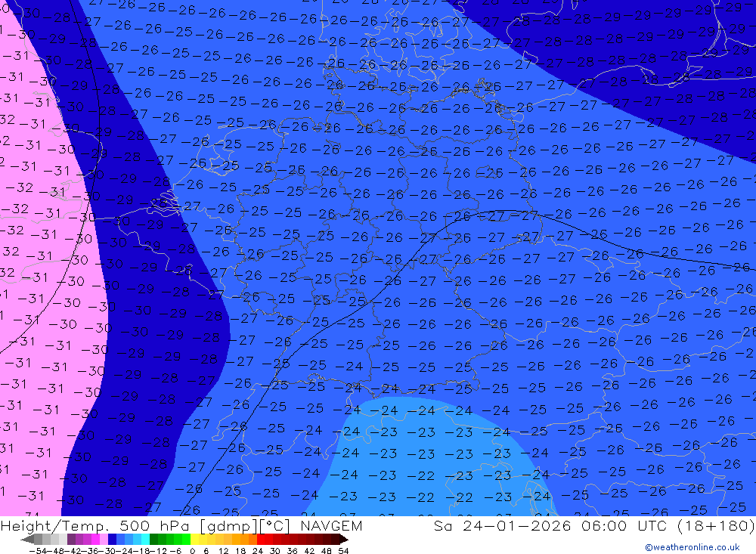756x554 pixels.
Task: Select the light pink legend swatch near -30
Action: [104, 539]
